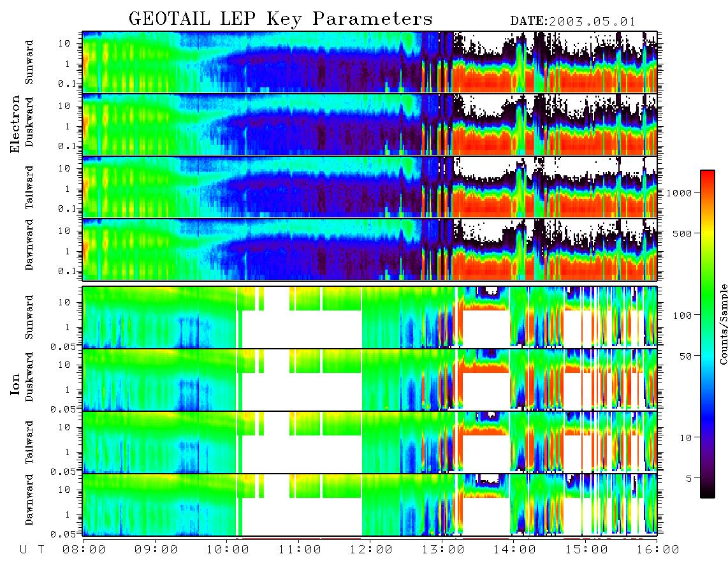Click the 09:00 time tick label
This screenshot has width=728, height=561.
[x=156, y=550]
